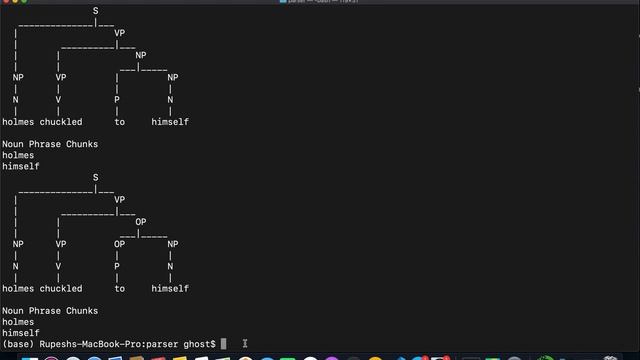640x360 pixels.
Task: Click the top OP node in the second parse tree
Action: click(x=140, y=222)
